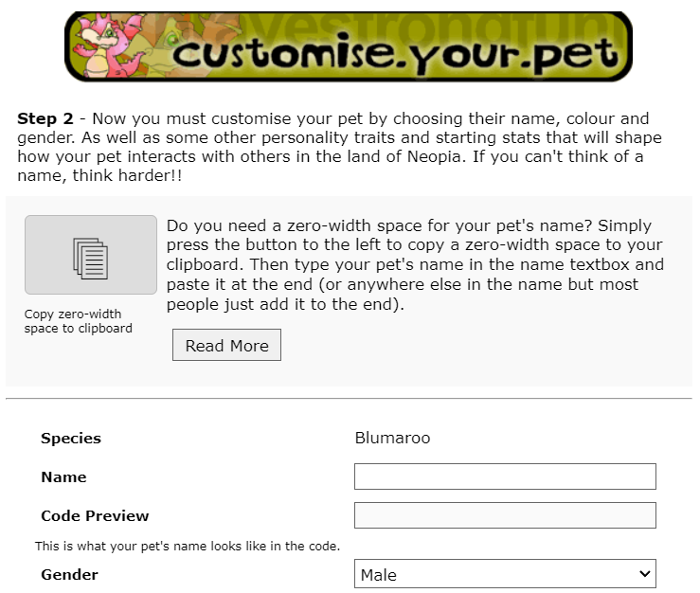Image resolution: width=700 pixels, height=593 pixels.
Task: Click the large grey copy button box
Action: (91, 255)
